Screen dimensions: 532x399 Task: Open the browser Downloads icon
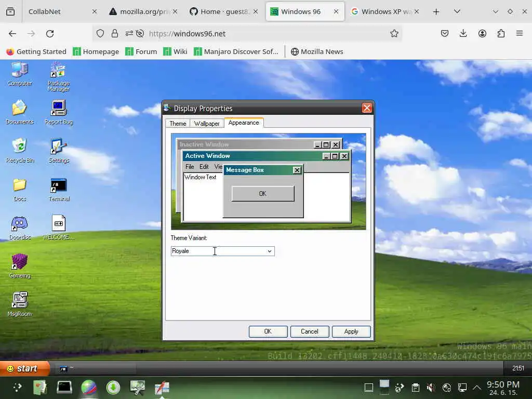coord(463,34)
